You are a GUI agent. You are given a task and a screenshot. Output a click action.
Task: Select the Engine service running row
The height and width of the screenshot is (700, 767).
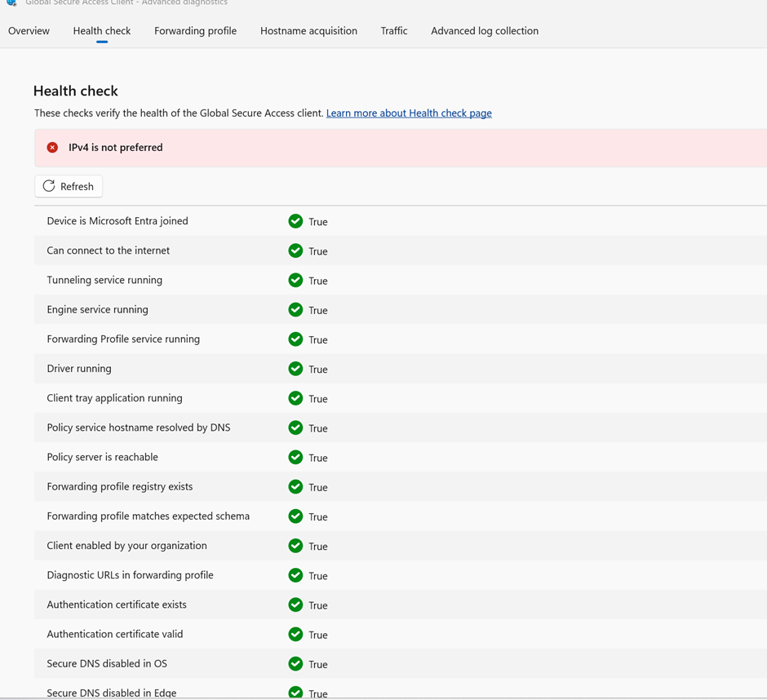pos(97,310)
